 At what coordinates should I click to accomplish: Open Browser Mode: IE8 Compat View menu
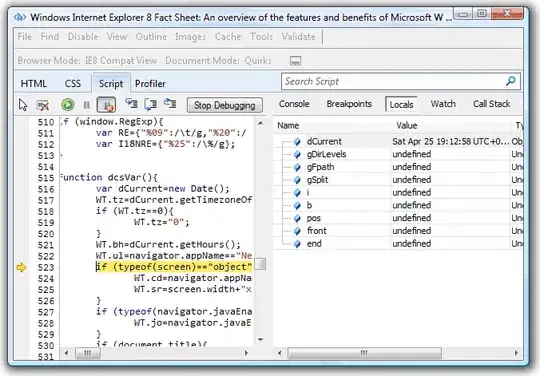click(87, 61)
